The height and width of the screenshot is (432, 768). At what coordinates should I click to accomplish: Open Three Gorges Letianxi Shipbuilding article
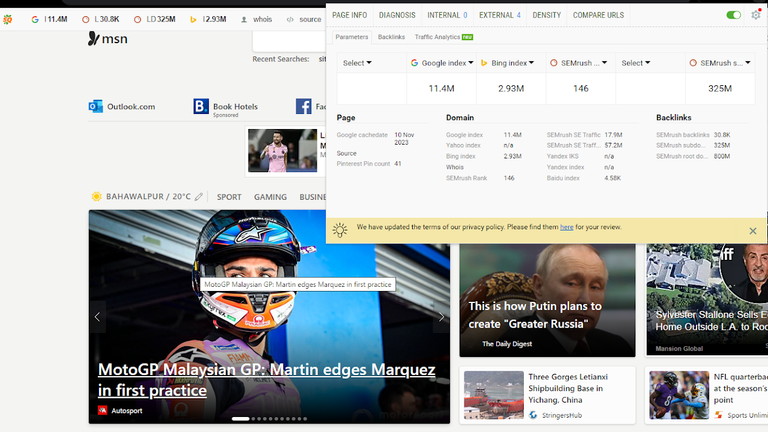[547, 395]
